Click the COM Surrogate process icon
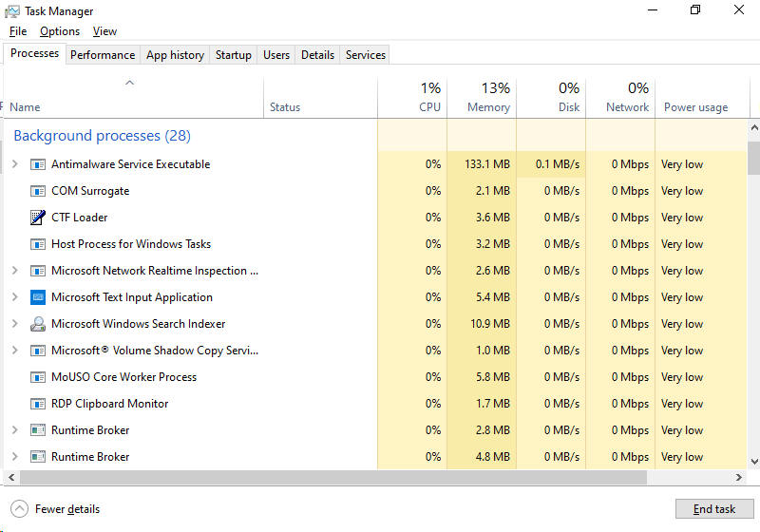The image size is (760, 532). [38, 191]
